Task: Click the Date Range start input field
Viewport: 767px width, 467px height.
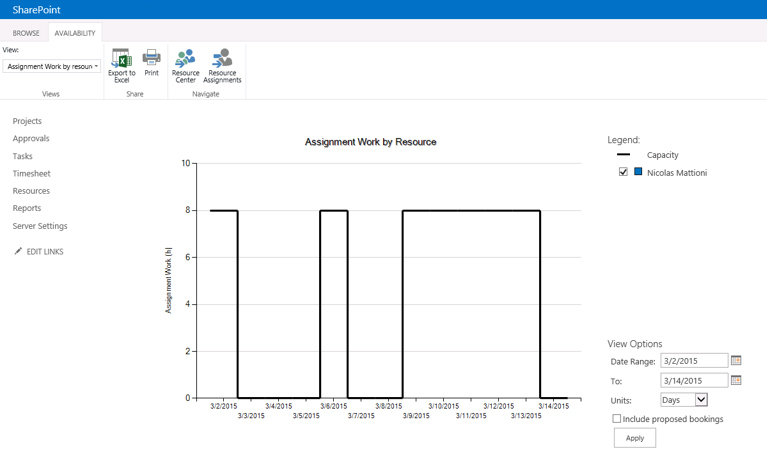Action: (x=693, y=361)
